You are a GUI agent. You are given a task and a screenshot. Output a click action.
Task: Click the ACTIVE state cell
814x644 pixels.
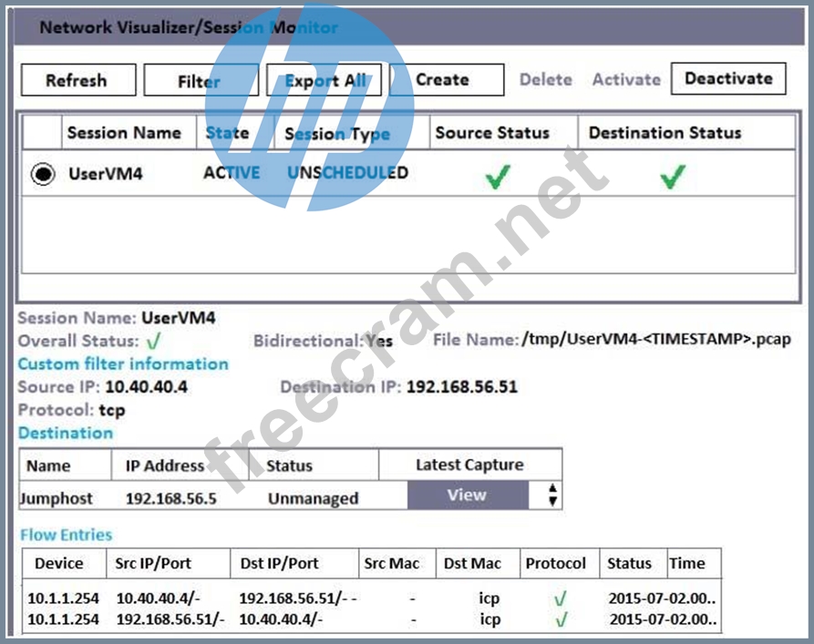click(x=232, y=172)
